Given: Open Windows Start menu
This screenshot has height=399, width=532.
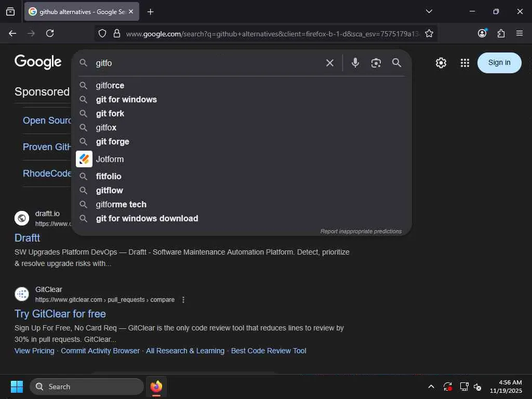Looking at the screenshot, I should (17, 387).
